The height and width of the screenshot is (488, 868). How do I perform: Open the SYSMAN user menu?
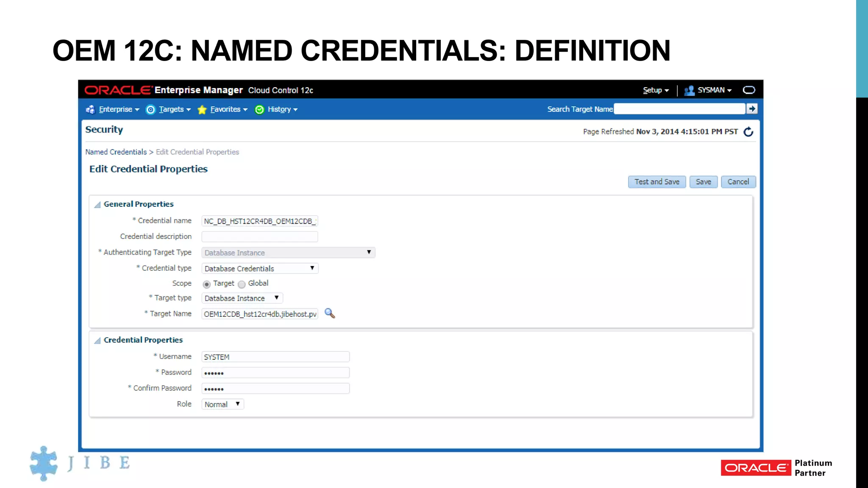715,90
